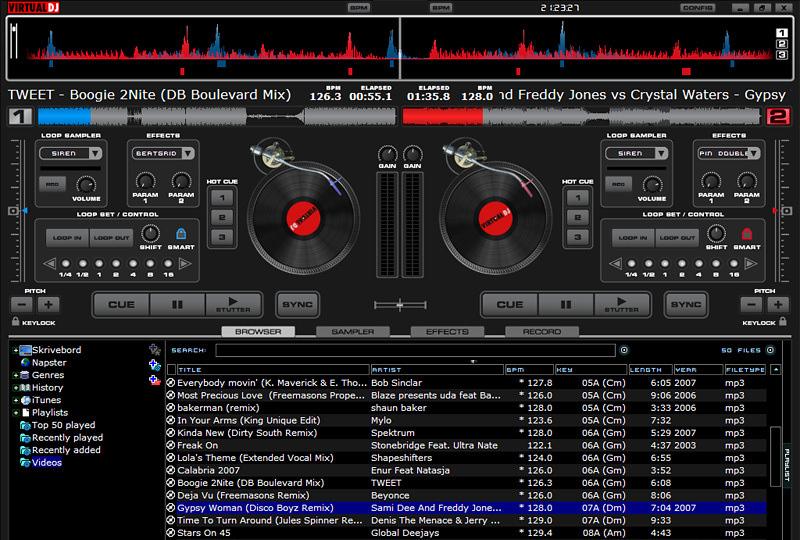Pause the left deck
The image size is (800, 540).
[x=177, y=305]
